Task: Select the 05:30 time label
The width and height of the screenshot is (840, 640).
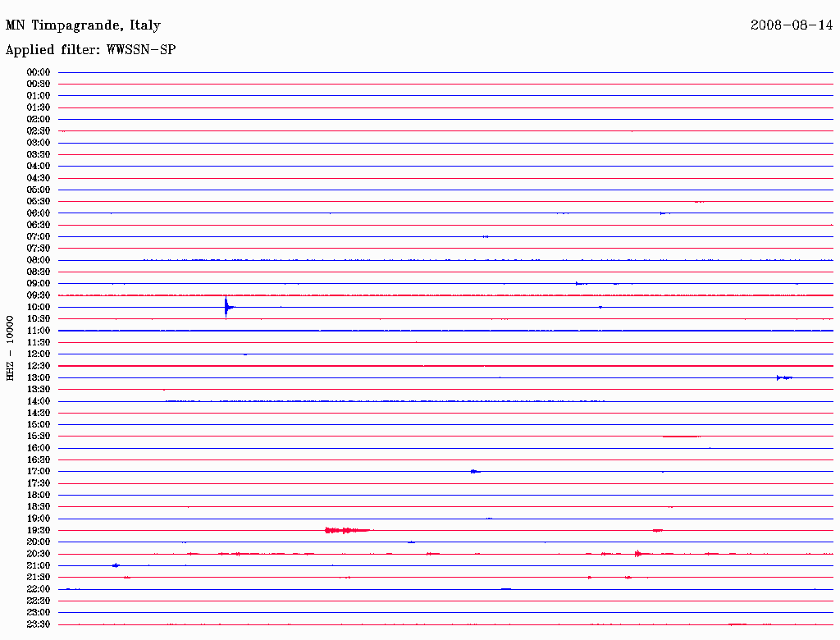Action: (x=39, y=202)
